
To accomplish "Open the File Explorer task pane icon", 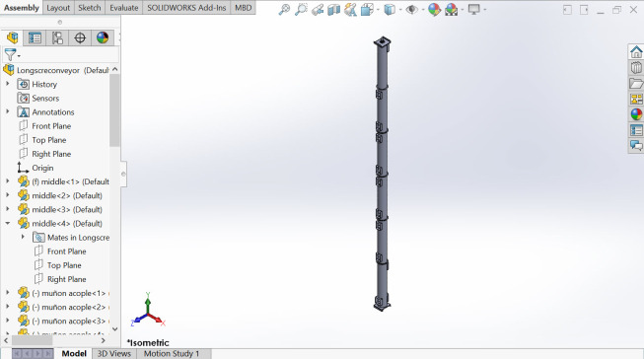I will click(636, 83).
